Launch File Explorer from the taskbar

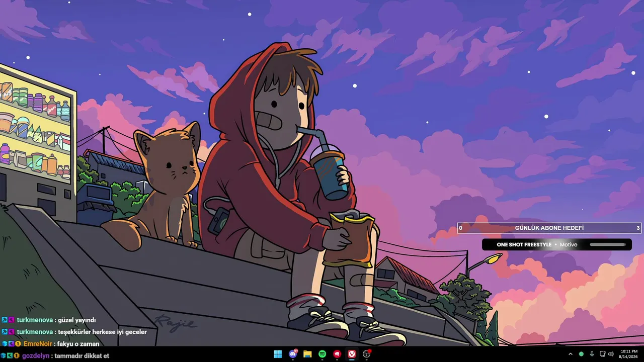(x=307, y=354)
